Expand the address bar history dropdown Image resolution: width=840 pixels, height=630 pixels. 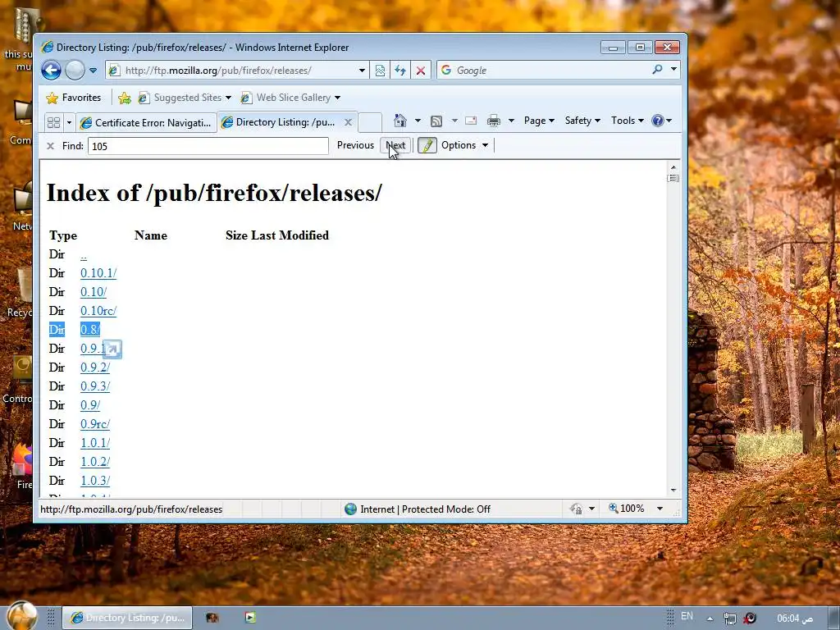coord(362,71)
